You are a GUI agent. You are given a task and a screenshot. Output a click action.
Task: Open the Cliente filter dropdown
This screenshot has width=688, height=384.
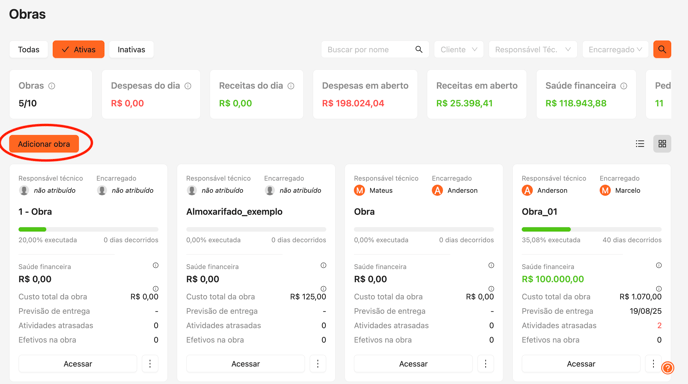click(459, 50)
